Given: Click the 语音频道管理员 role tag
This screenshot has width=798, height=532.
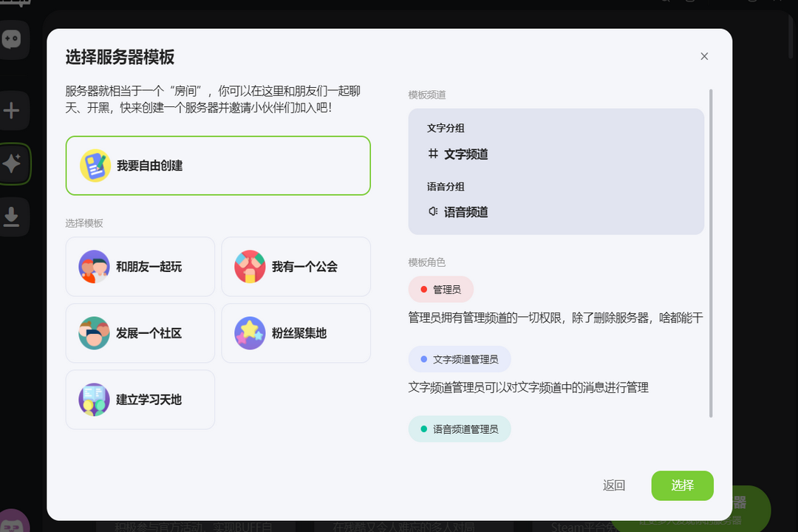Looking at the screenshot, I should click(460, 429).
